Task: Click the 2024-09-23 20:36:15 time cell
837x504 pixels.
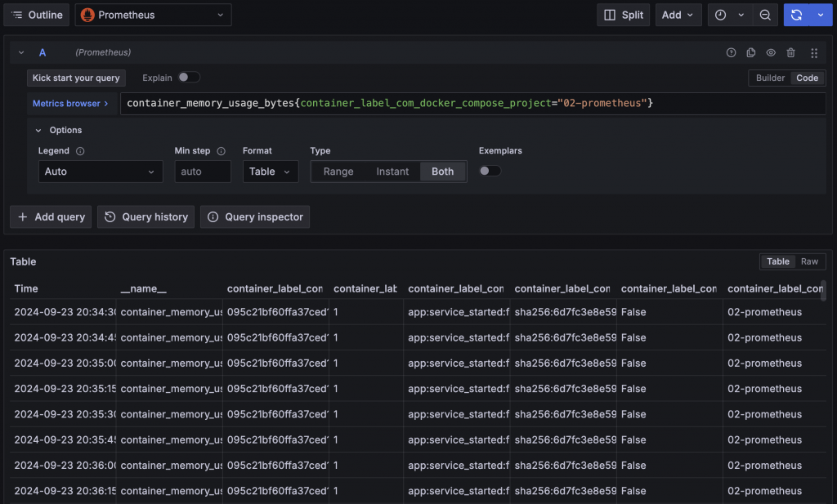Action: pyautogui.click(x=64, y=491)
